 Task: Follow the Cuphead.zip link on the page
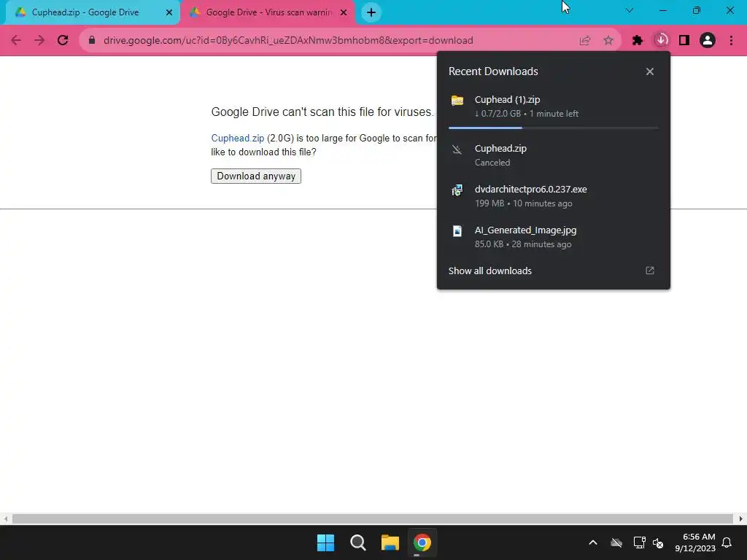point(238,138)
